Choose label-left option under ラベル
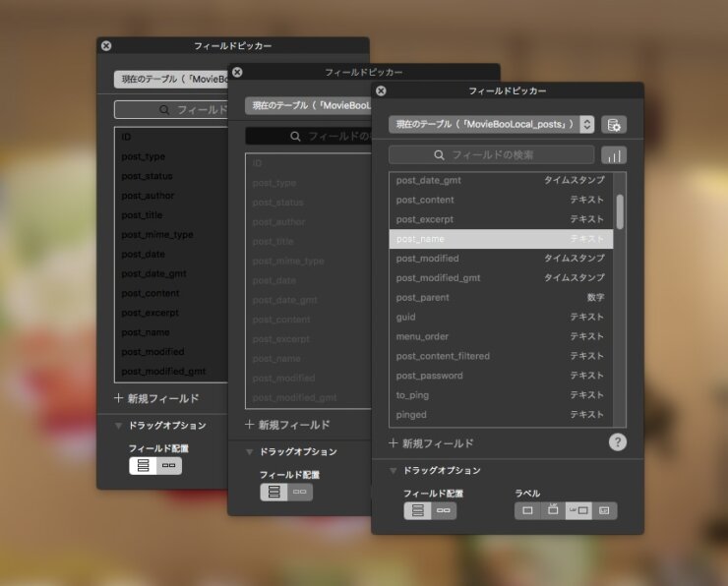728x586 pixels. (578, 511)
